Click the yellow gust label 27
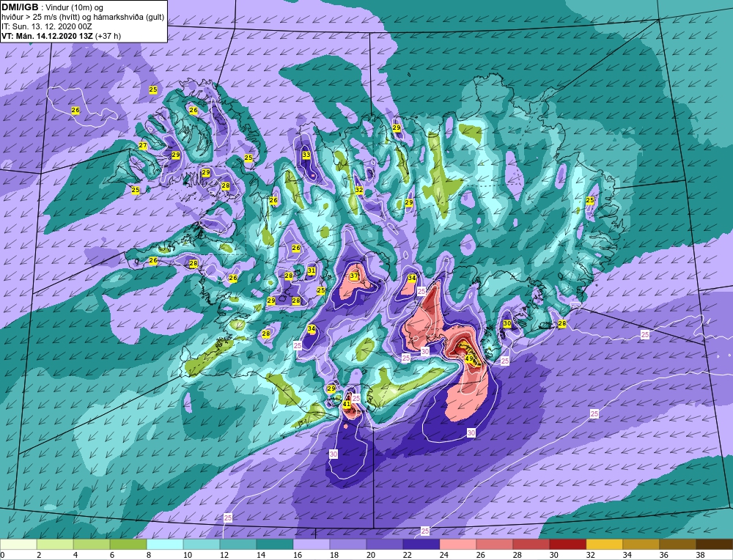The height and width of the screenshot is (560, 733). tap(143, 145)
